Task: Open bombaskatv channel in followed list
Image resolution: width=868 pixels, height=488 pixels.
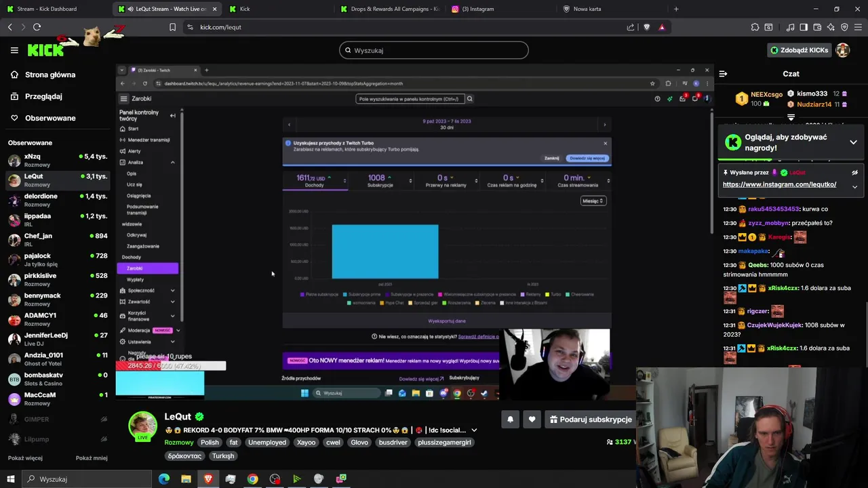Action: 58,379
